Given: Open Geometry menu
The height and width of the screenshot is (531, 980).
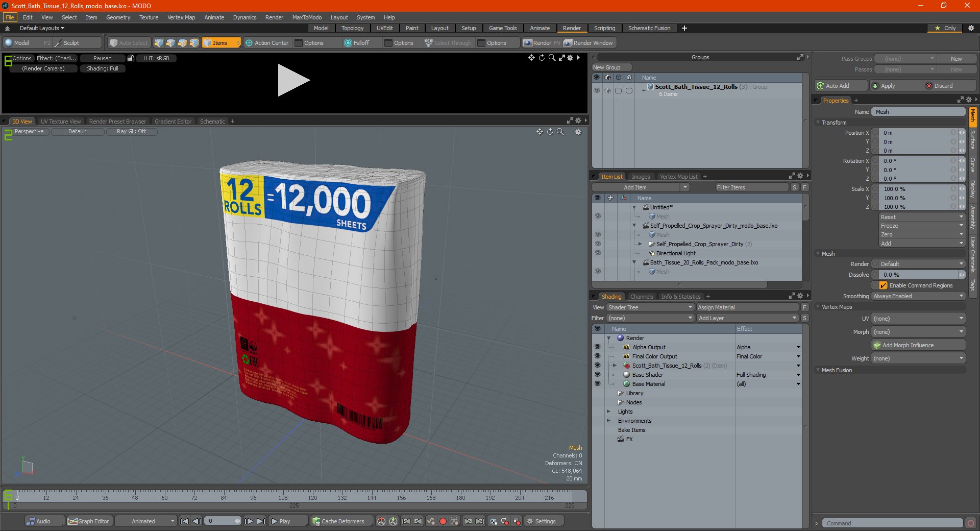Looking at the screenshot, I should (x=118, y=17).
